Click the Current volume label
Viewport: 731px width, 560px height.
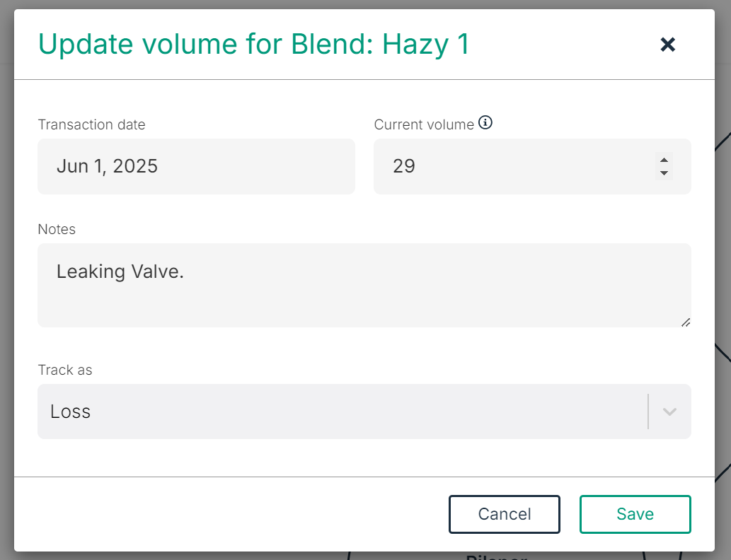(424, 124)
